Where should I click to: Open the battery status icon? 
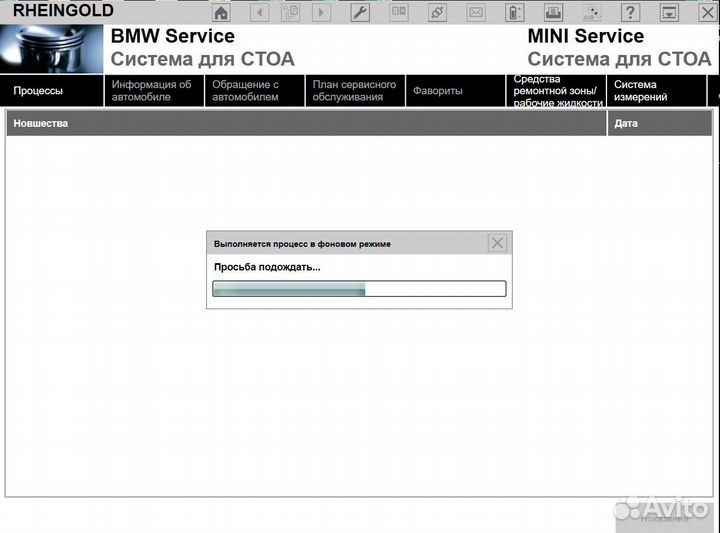click(514, 12)
